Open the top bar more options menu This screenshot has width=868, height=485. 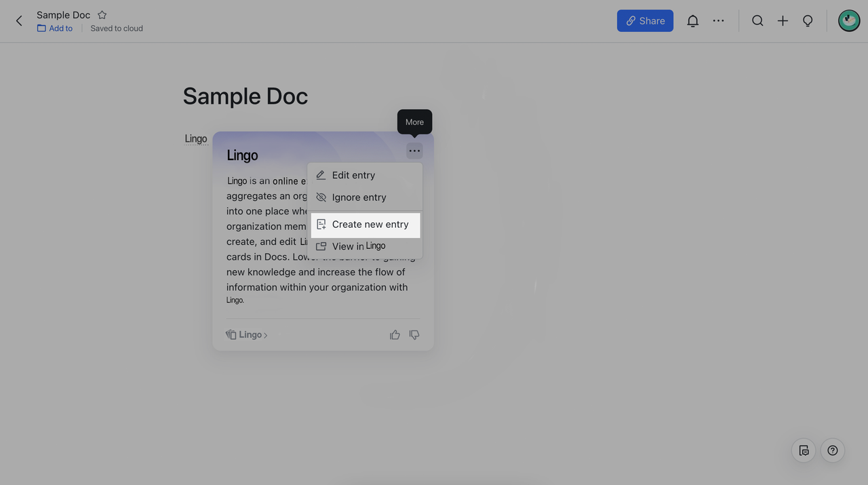(718, 21)
